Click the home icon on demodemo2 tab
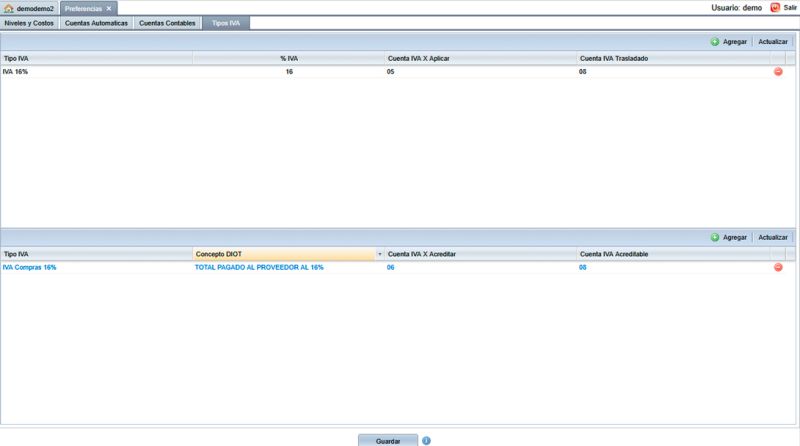Image resolution: width=800 pixels, height=446 pixels. pyautogui.click(x=9, y=8)
